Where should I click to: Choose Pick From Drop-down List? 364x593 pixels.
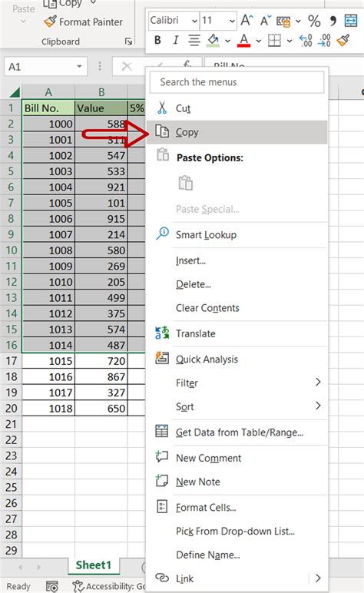tap(237, 531)
